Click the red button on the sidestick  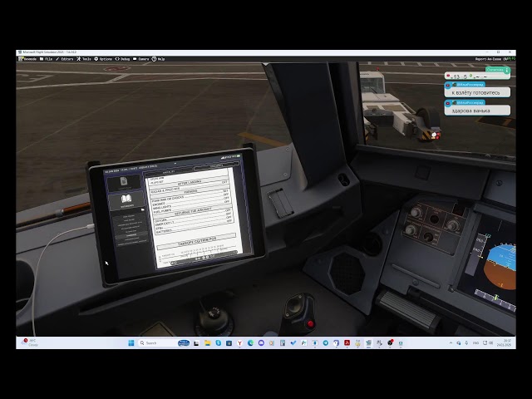coord(310,323)
